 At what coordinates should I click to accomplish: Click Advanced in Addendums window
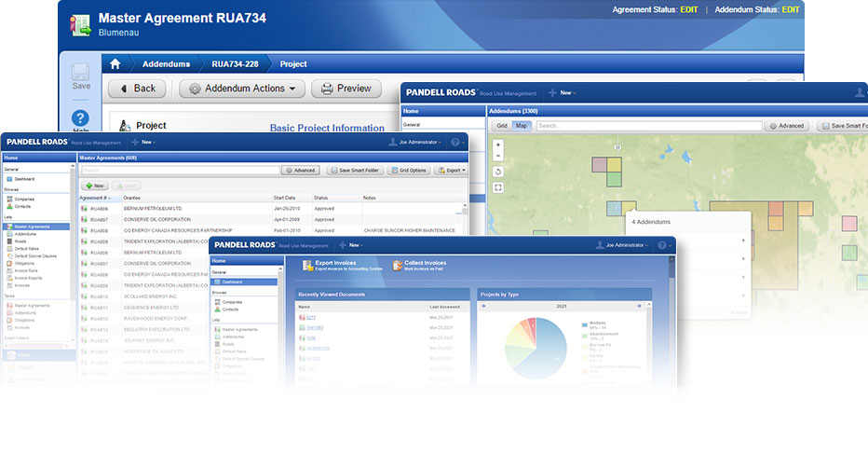coord(787,126)
